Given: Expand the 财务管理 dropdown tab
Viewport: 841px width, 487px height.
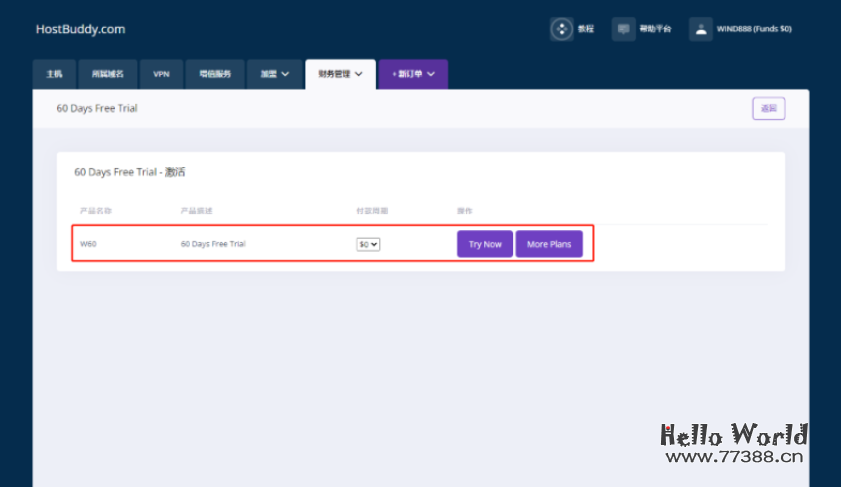Looking at the screenshot, I should (x=340, y=74).
